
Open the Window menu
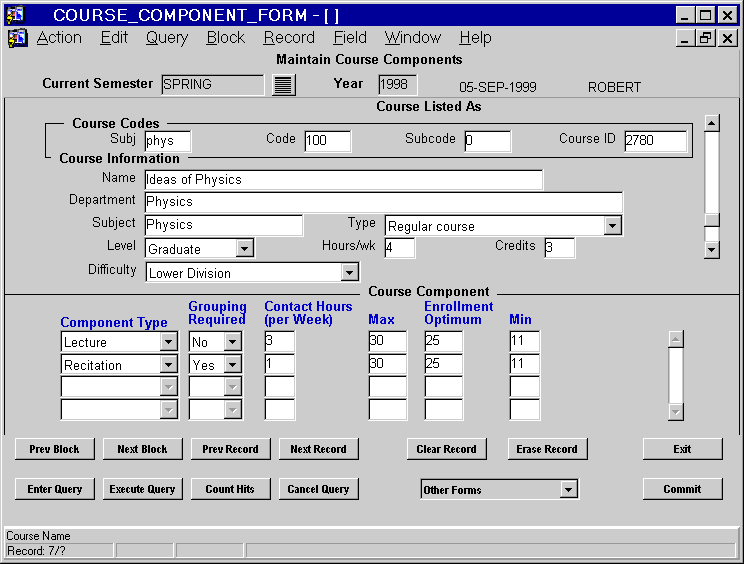click(413, 37)
